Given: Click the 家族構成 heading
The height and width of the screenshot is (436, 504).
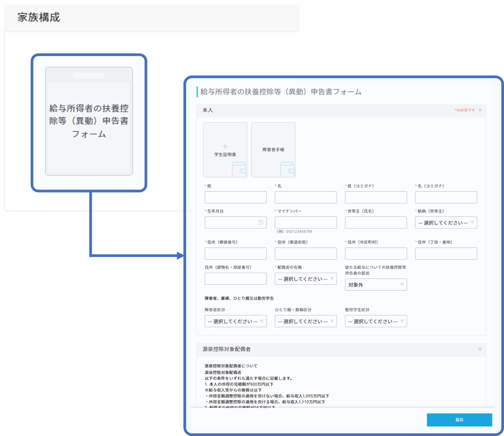Looking at the screenshot, I should coord(38,17).
